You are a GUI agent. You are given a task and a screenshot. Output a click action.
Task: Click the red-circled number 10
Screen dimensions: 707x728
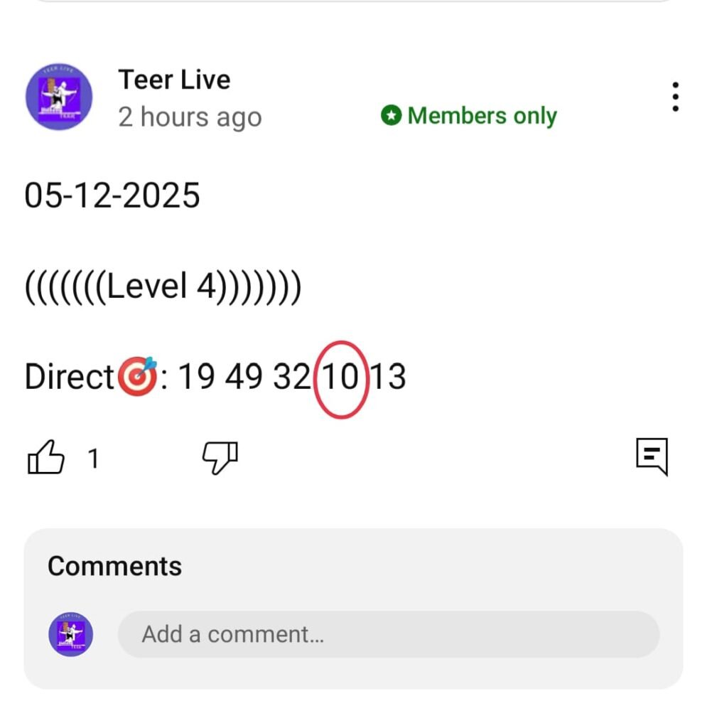pyautogui.click(x=341, y=378)
